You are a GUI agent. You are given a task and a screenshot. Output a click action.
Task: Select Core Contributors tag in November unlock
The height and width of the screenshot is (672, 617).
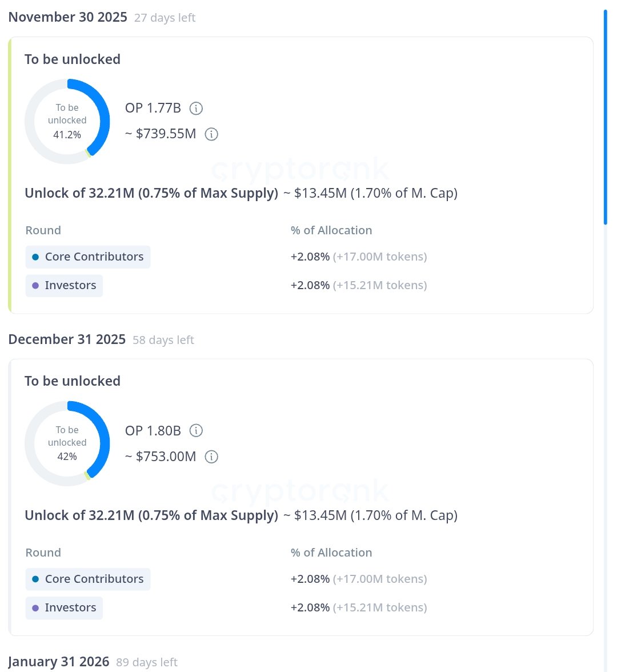[88, 257]
